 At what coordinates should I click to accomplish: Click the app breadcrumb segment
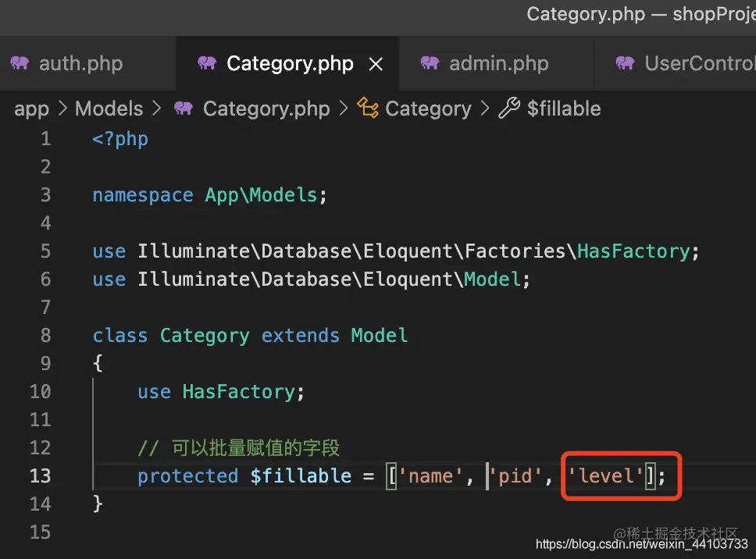click(x=32, y=109)
